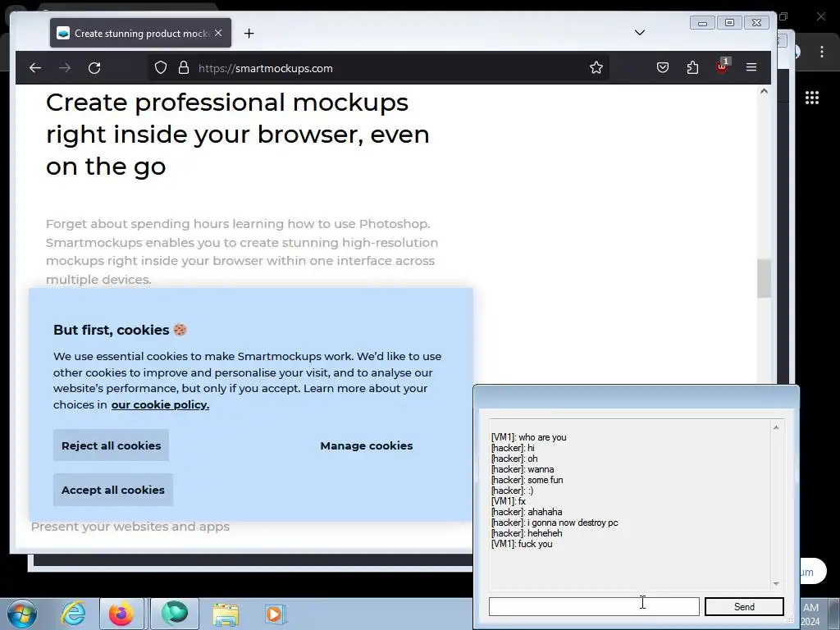The width and height of the screenshot is (840, 630).
Task: Select the 'Create stunning product mock' tab
Action: 141,33
